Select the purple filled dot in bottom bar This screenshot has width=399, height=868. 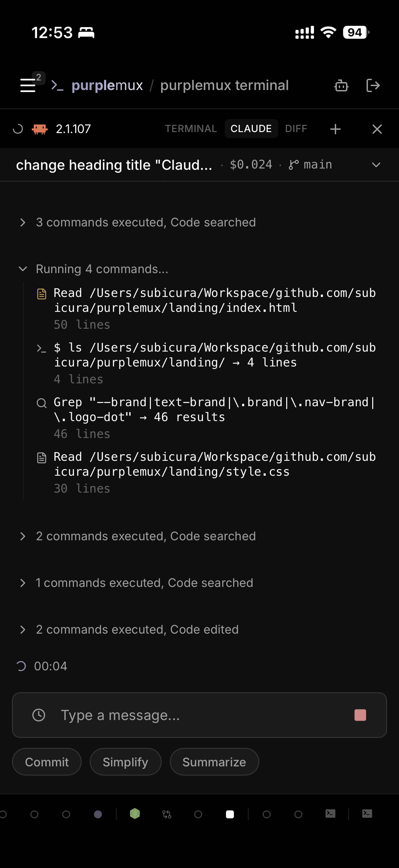point(98,814)
